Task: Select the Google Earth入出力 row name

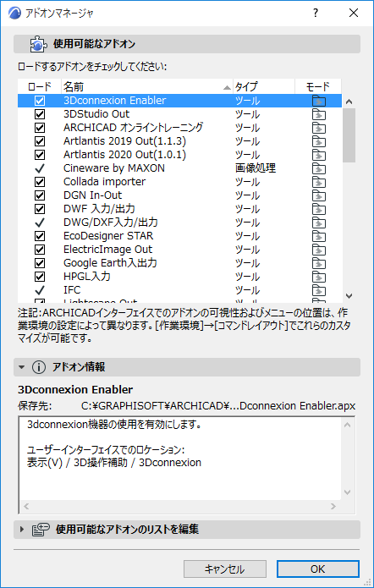Action: pyautogui.click(x=110, y=263)
